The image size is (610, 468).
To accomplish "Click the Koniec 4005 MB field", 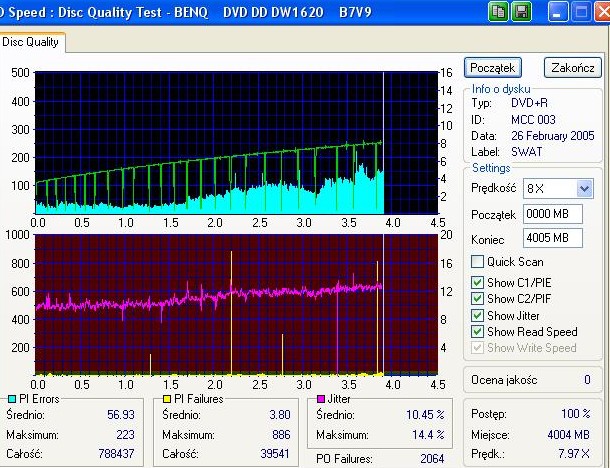I will [552, 238].
